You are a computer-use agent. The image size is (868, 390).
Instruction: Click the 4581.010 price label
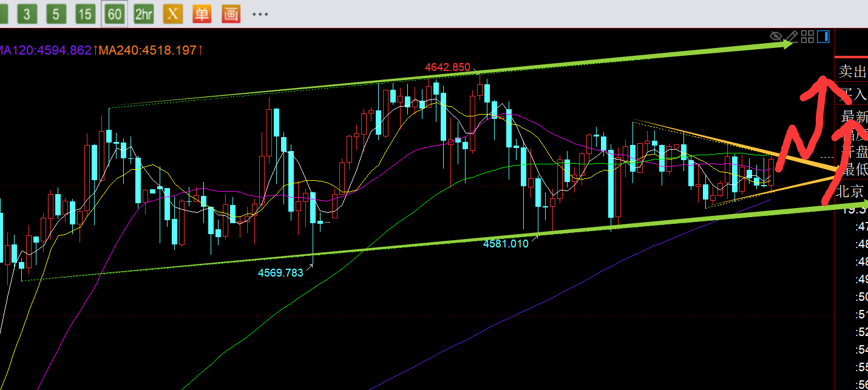point(506,244)
